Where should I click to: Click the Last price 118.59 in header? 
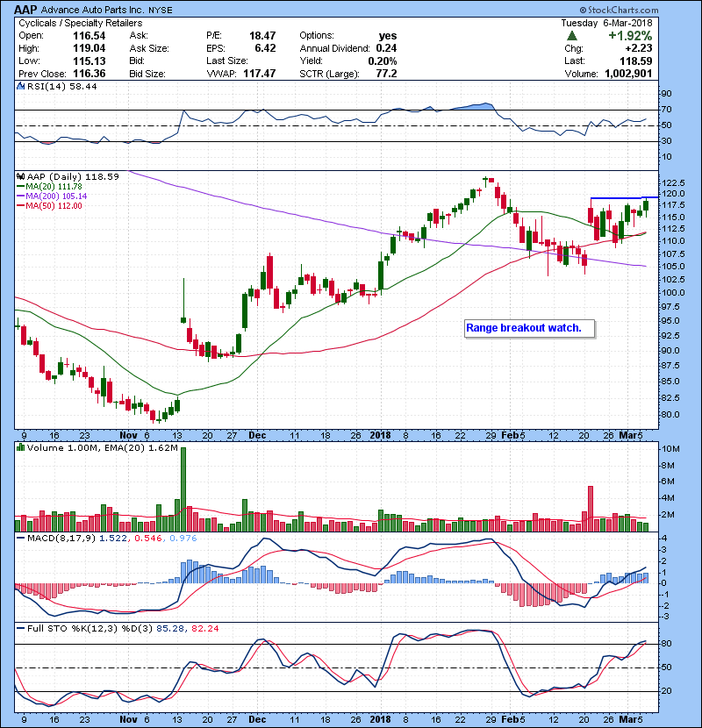pyautogui.click(x=636, y=61)
